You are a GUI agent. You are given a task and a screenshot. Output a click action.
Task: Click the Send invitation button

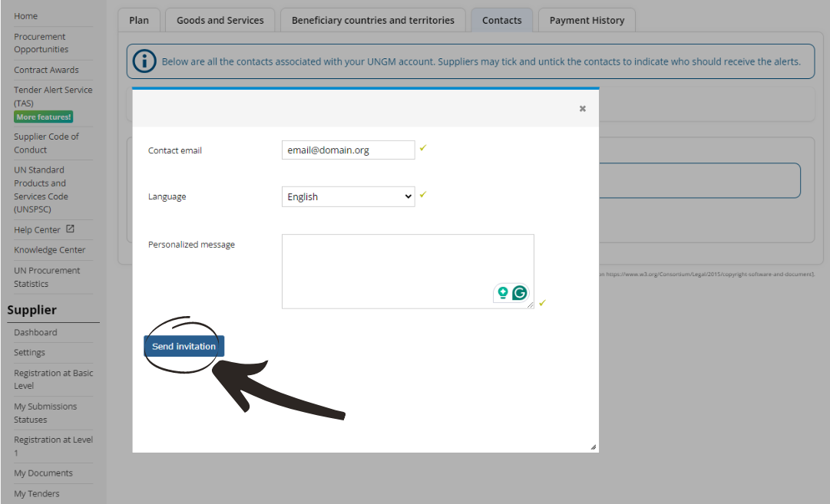point(184,346)
